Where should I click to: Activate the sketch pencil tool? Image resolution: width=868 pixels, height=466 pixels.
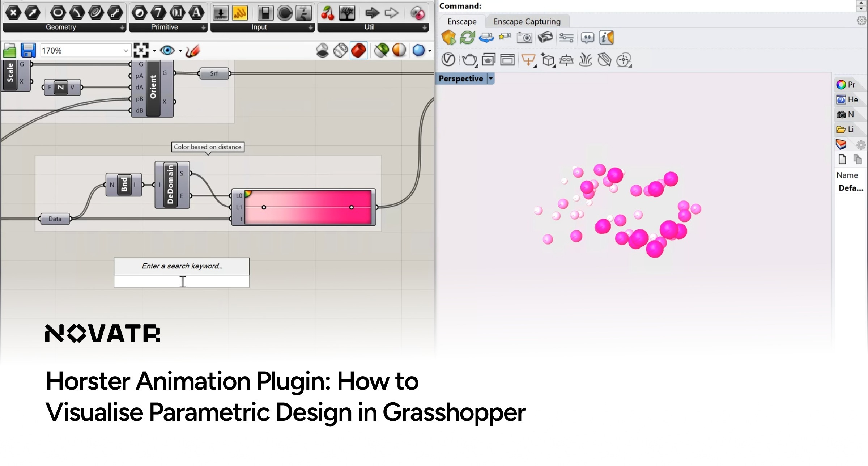(193, 51)
